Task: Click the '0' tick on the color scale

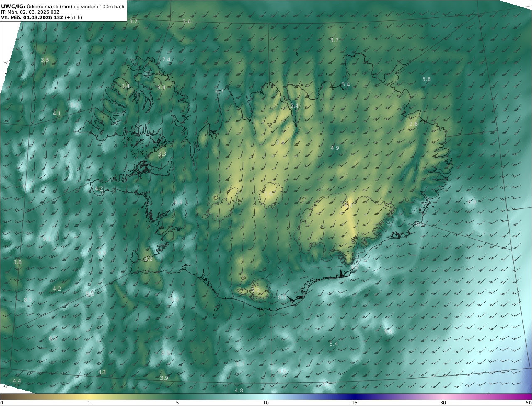Action: tap(2, 403)
